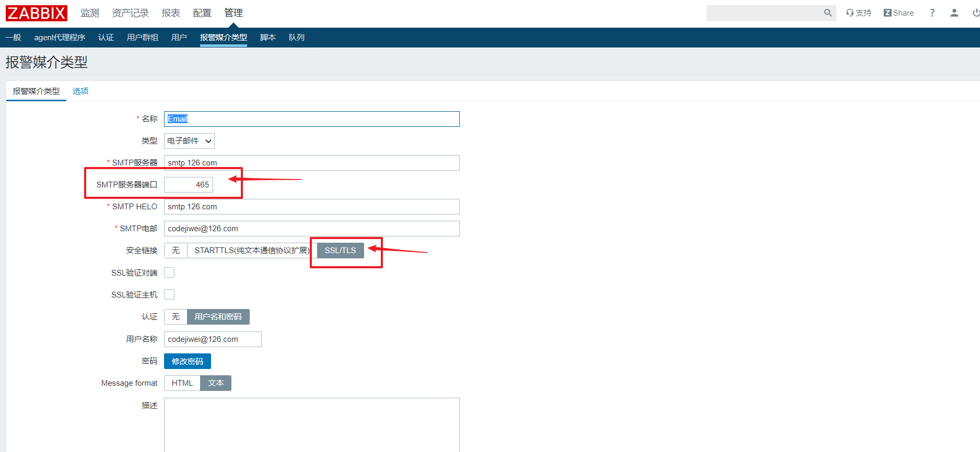Open the 报表 top menu
This screenshot has height=452, width=980.
171,13
